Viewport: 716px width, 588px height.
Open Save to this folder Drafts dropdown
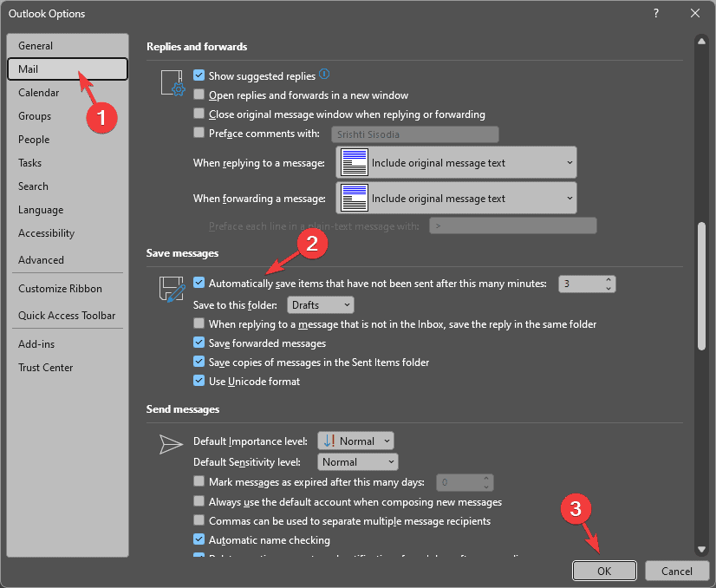(321, 304)
